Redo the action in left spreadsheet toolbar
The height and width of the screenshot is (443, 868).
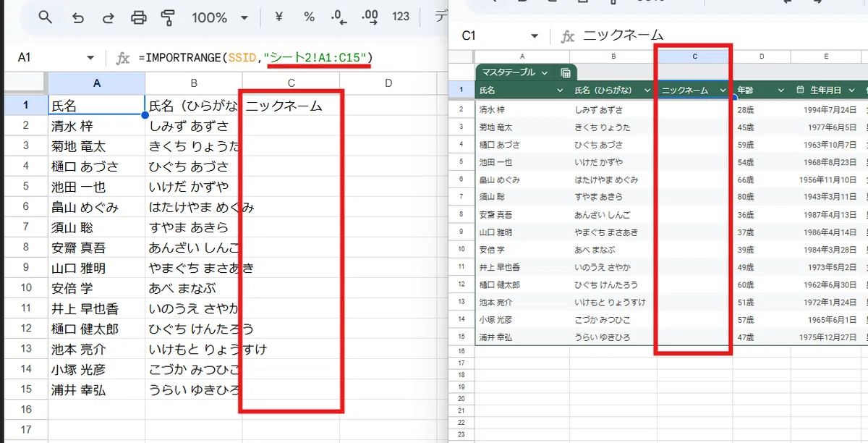click(x=107, y=17)
